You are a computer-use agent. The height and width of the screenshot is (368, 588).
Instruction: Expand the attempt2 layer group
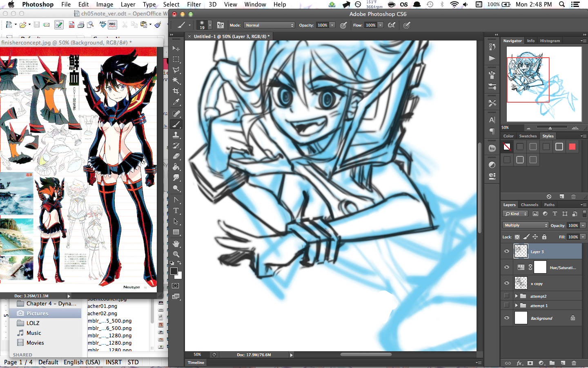(x=516, y=296)
